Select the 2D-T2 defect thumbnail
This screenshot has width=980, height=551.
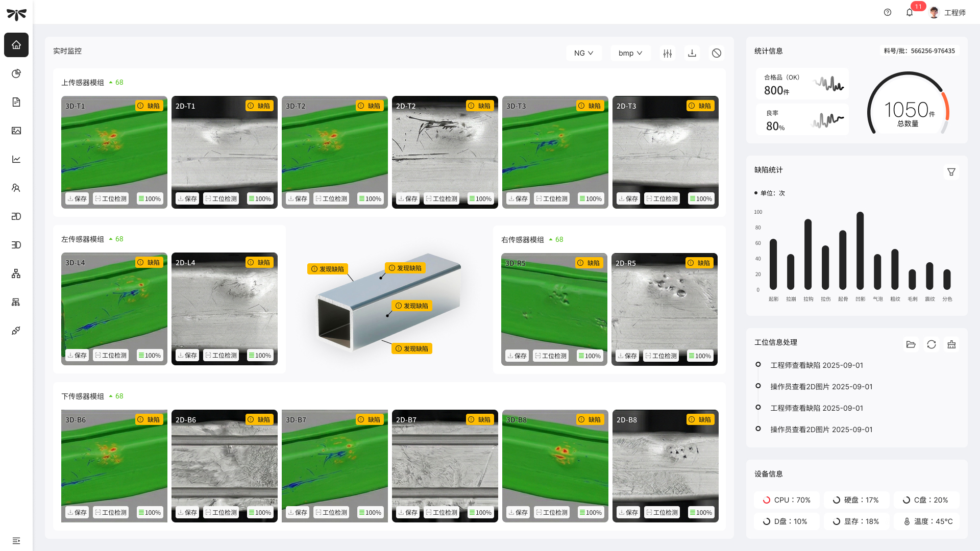pyautogui.click(x=445, y=148)
